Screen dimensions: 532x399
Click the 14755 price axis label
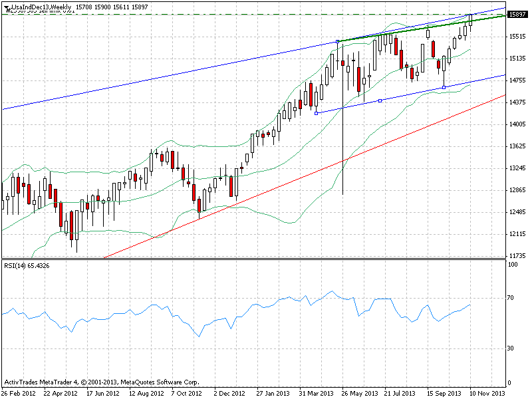(x=517, y=80)
